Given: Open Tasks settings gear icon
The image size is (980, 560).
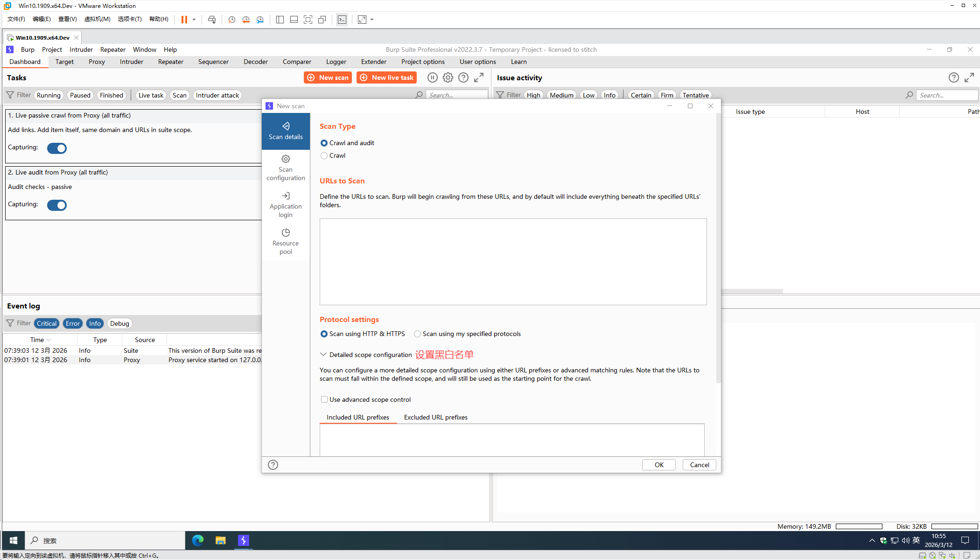Looking at the screenshot, I should point(448,77).
